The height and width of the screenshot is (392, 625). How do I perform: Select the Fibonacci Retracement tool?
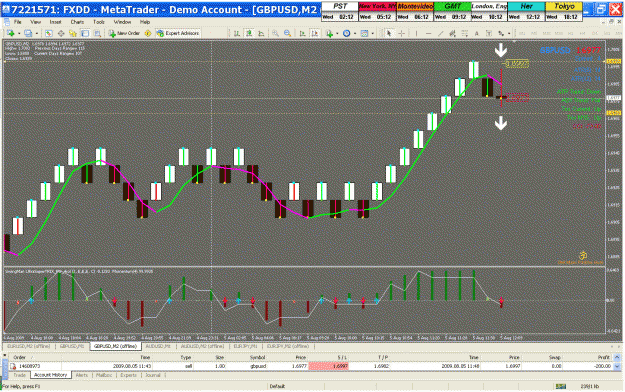coord(465,33)
